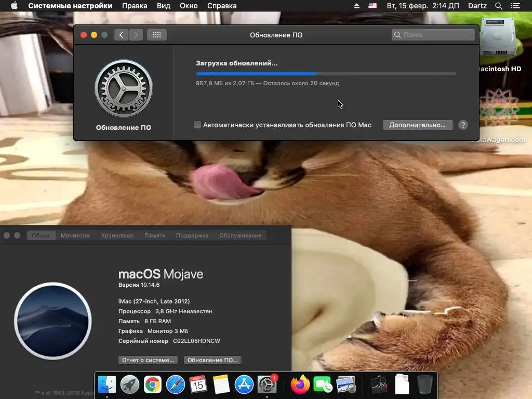Image resolution: width=532 pixels, height=399 pixels.
Task: Click the Память 8 ГБ RAM line
Action: 144,321
